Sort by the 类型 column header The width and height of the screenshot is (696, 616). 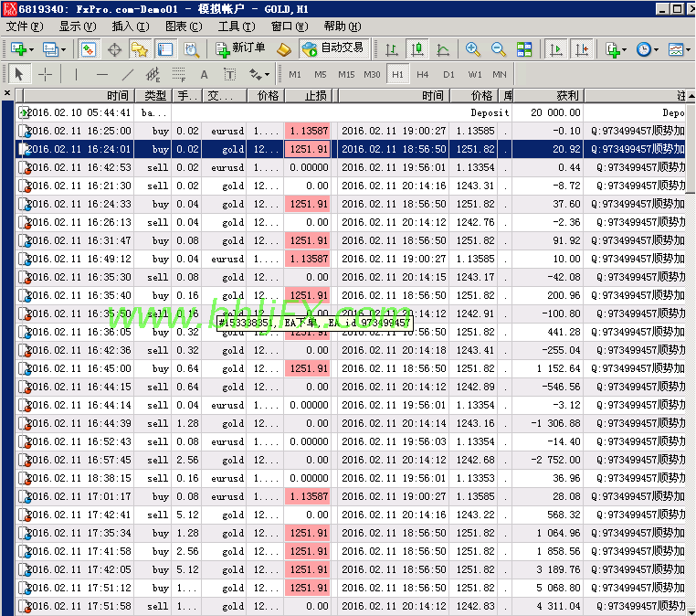(x=152, y=95)
